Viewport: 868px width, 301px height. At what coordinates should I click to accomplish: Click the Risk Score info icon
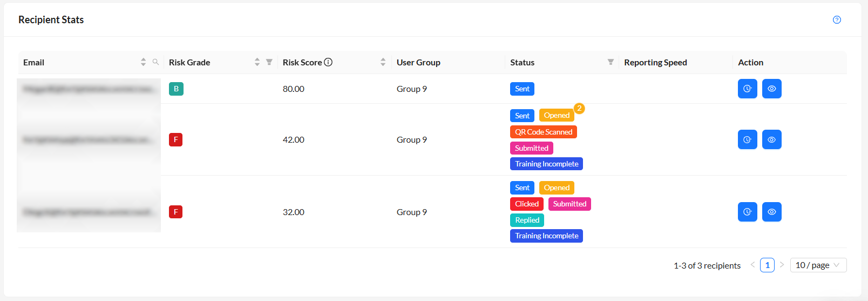pos(328,62)
